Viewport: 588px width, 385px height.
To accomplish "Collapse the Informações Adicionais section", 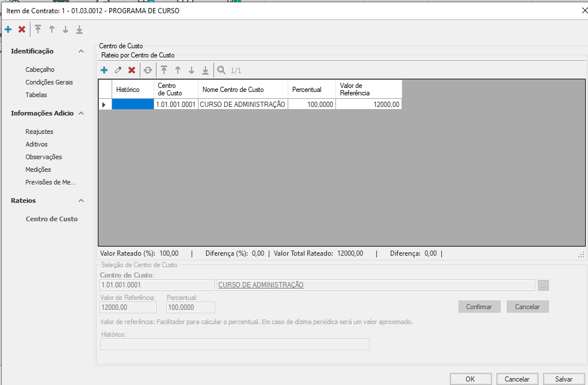I will (81, 113).
